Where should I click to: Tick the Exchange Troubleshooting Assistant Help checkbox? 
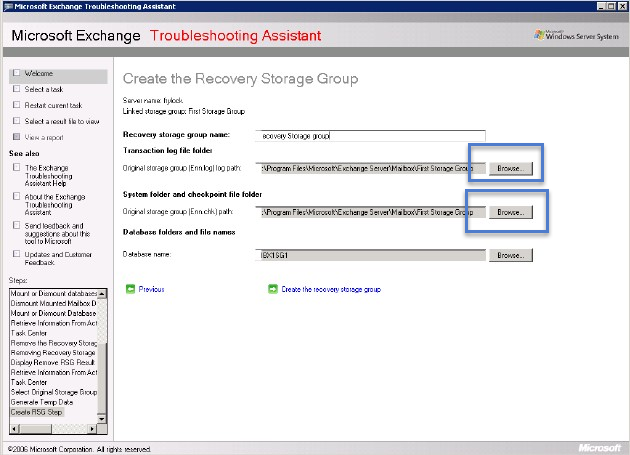(16, 167)
